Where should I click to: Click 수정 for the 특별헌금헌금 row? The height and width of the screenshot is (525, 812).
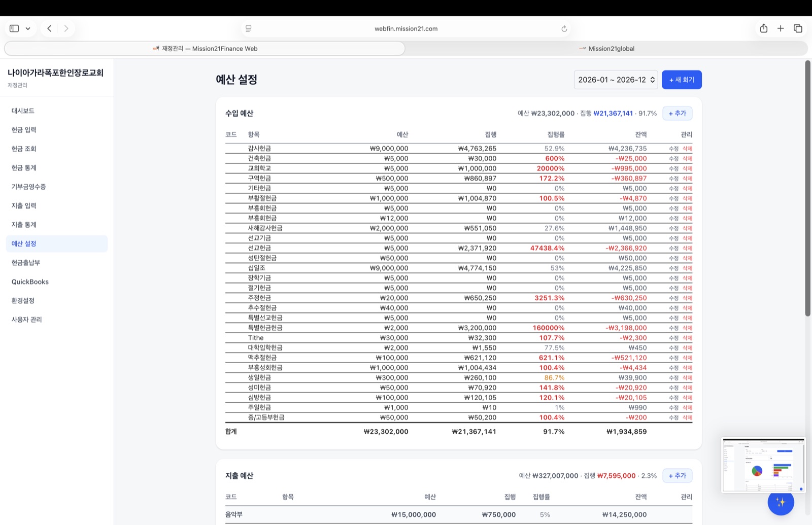coord(673,328)
